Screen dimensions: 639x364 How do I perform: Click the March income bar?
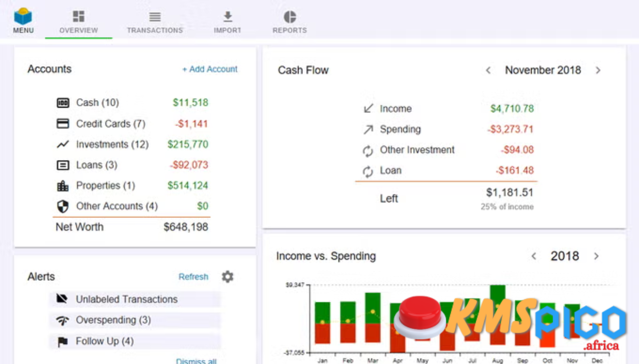(x=373, y=308)
